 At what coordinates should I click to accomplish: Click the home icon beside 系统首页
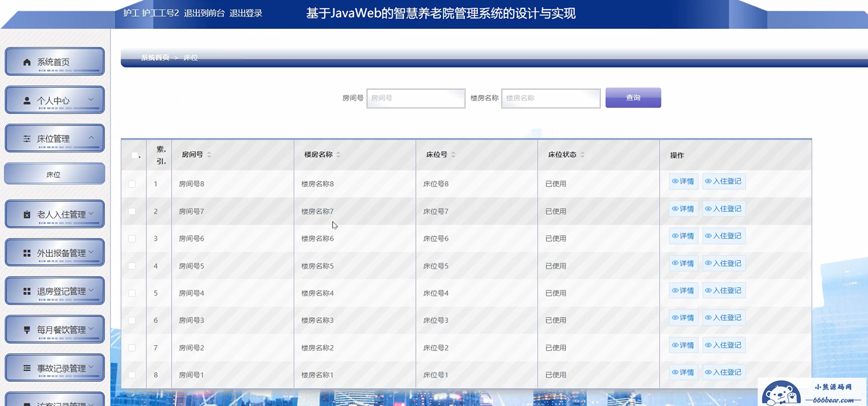tap(27, 62)
